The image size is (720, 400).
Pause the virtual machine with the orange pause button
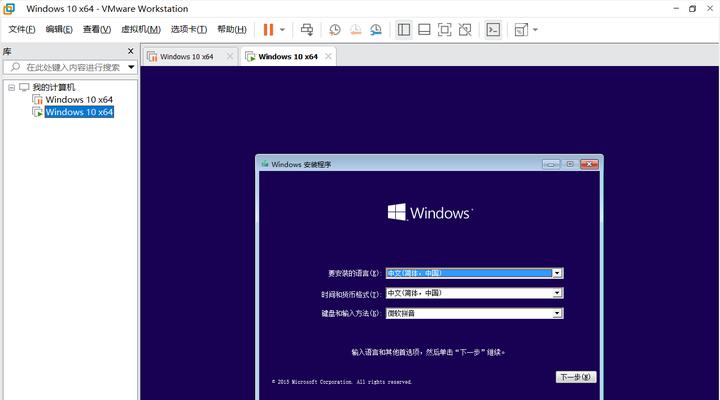(268, 30)
